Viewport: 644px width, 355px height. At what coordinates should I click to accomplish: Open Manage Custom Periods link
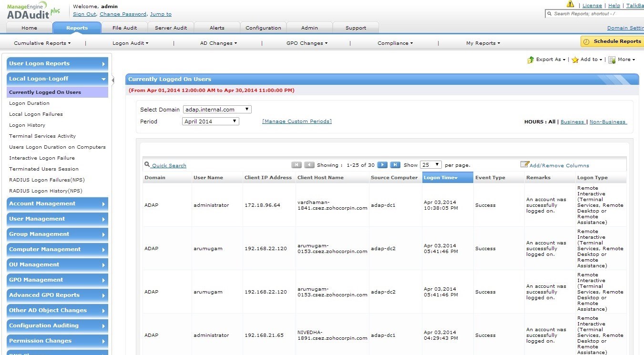click(x=296, y=122)
